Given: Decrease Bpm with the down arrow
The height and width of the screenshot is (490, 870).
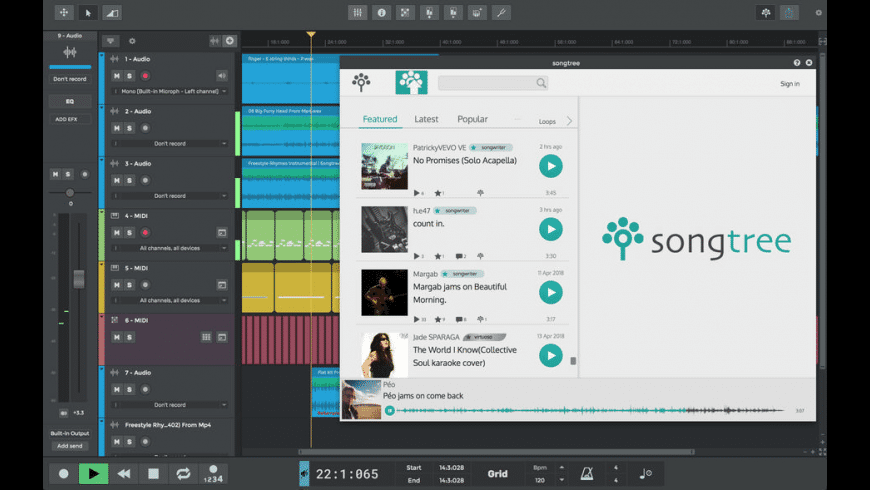Looking at the screenshot, I should (562, 480).
